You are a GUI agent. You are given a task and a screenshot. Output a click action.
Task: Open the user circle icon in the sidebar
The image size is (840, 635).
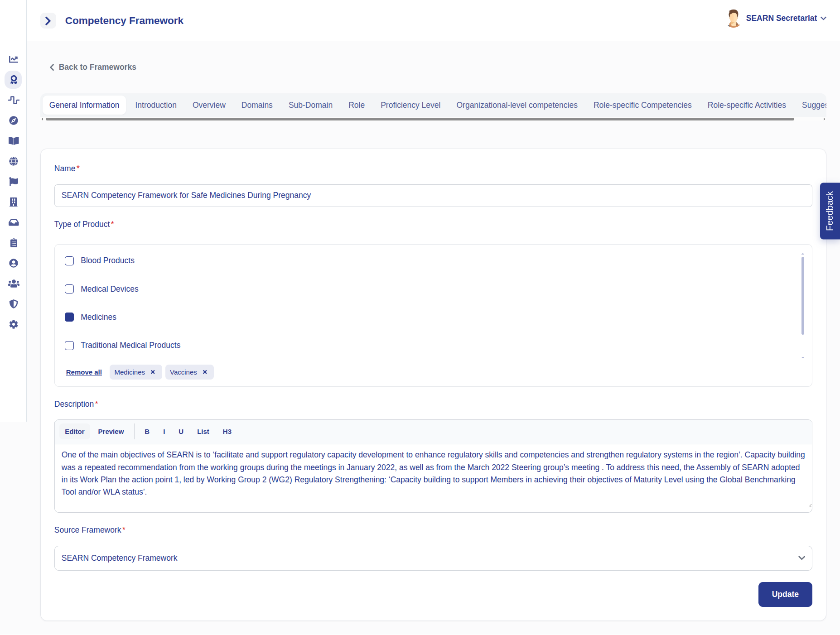(14, 263)
